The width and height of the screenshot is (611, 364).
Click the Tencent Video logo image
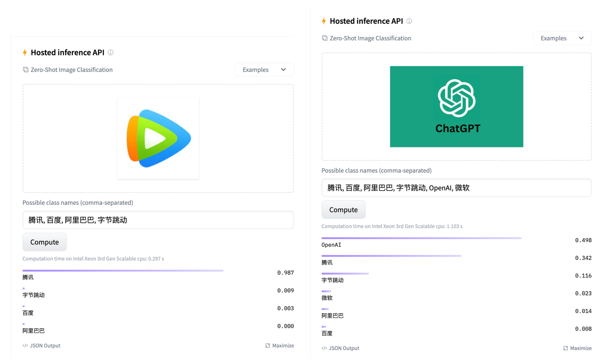pyautogui.click(x=158, y=139)
